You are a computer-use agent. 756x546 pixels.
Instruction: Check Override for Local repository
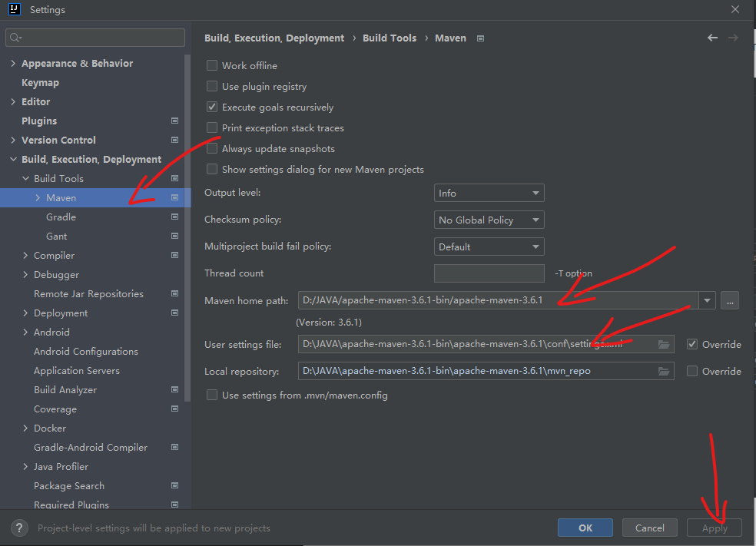tap(692, 371)
